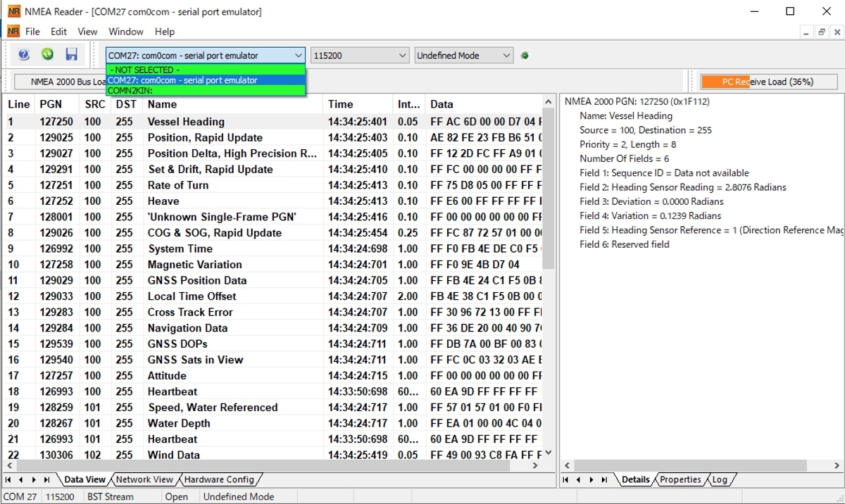Open the Undefined Mode dropdown
Image resolution: width=845 pixels, height=504 pixels.
click(506, 56)
